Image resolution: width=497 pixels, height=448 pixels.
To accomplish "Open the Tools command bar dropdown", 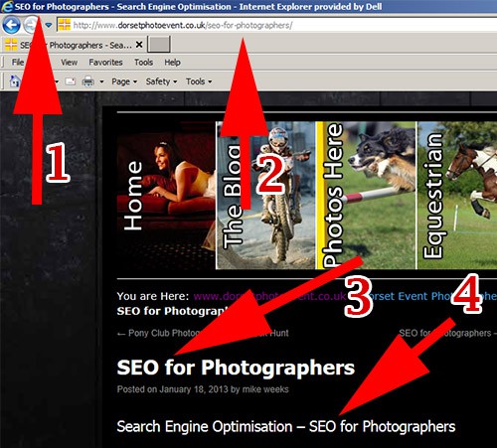I will point(199,81).
